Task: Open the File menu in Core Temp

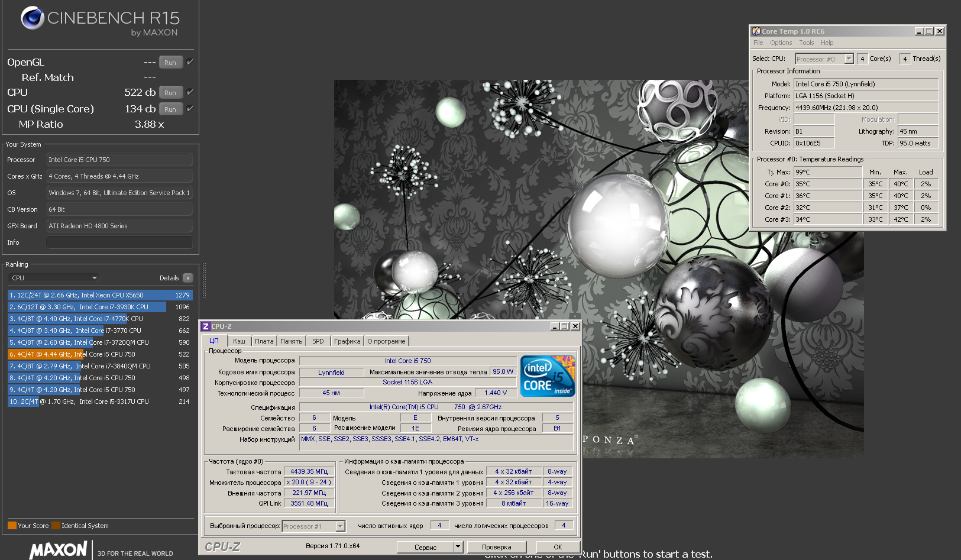Action: [x=758, y=43]
